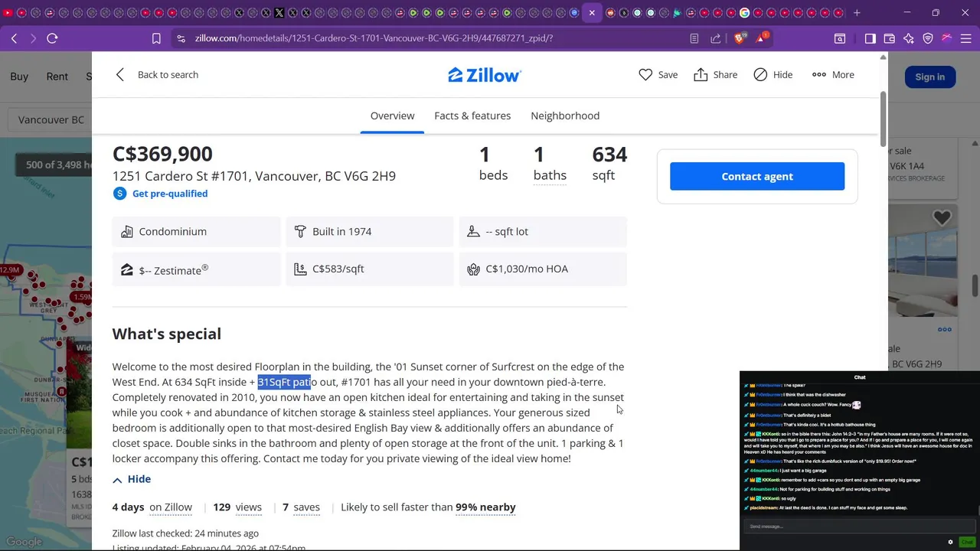Open reader mode icon in the address bar
980x551 pixels.
(x=694, y=38)
